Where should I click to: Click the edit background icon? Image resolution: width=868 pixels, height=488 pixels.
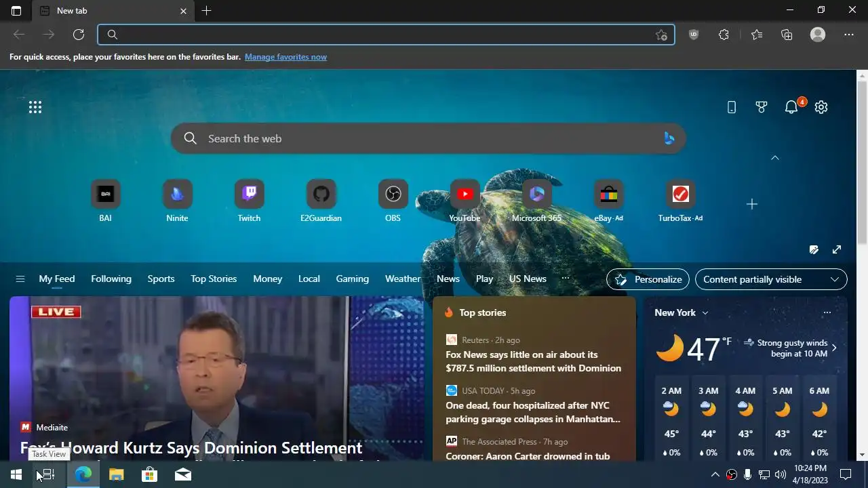tap(814, 249)
